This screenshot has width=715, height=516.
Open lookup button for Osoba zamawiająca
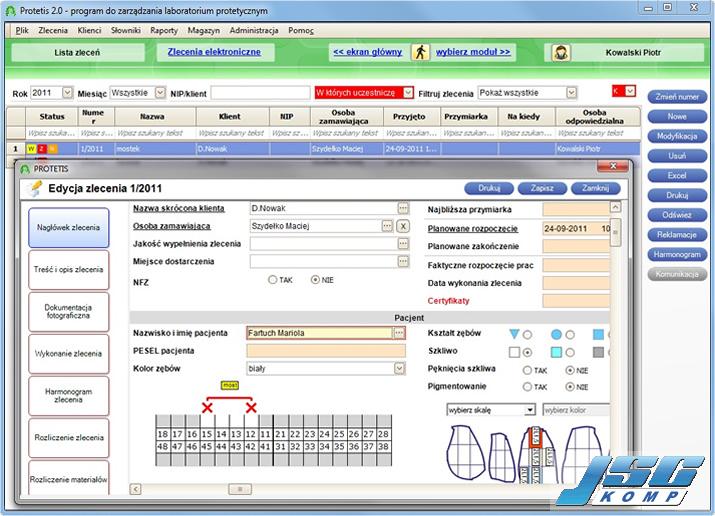click(x=387, y=226)
